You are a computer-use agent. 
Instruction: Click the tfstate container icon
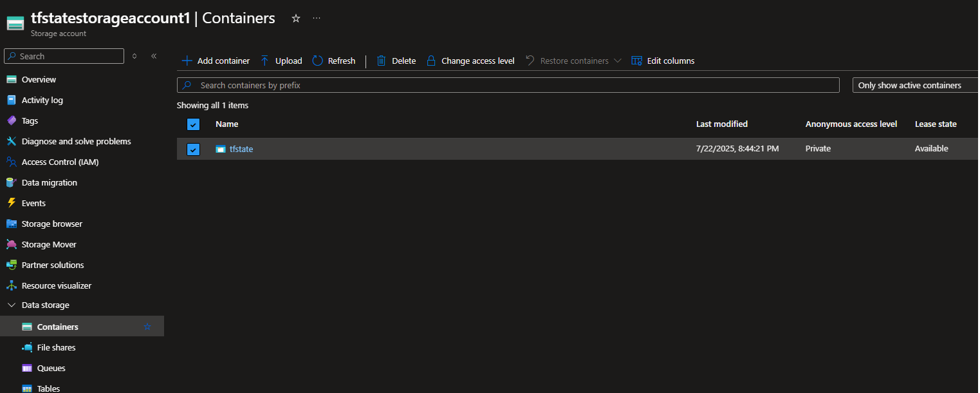221,149
